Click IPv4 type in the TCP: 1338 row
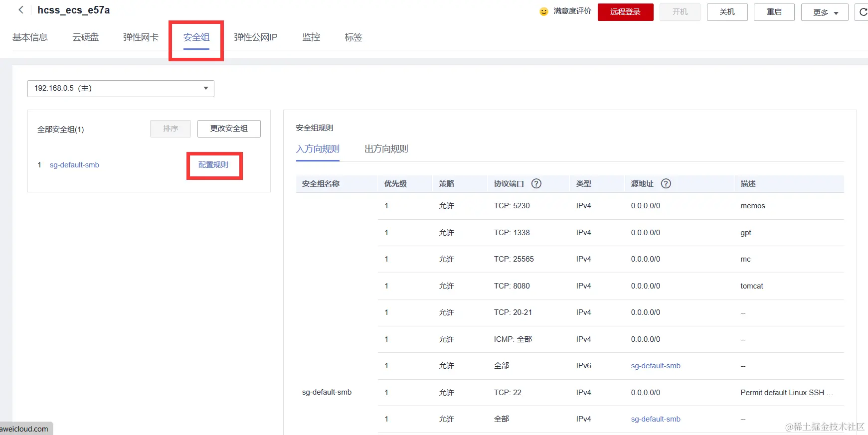Viewport: 868px width, 435px height. click(x=584, y=233)
